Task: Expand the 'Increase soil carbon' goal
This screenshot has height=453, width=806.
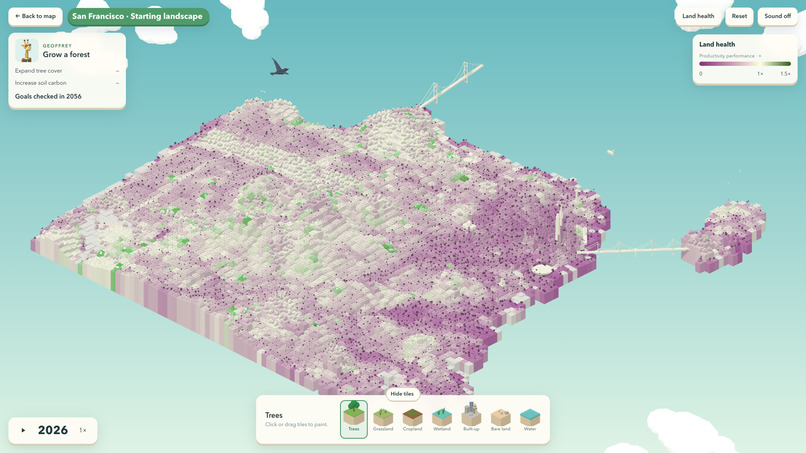Action: pyautogui.click(x=67, y=83)
